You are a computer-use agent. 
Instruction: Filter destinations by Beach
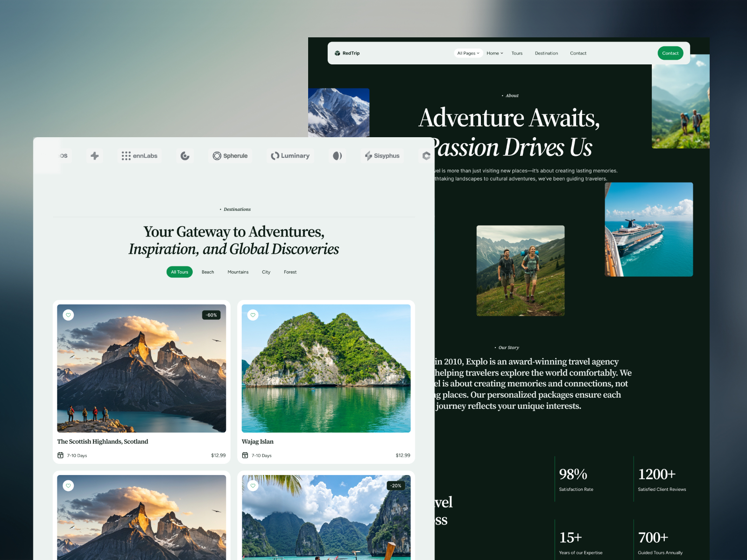[208, 272]
